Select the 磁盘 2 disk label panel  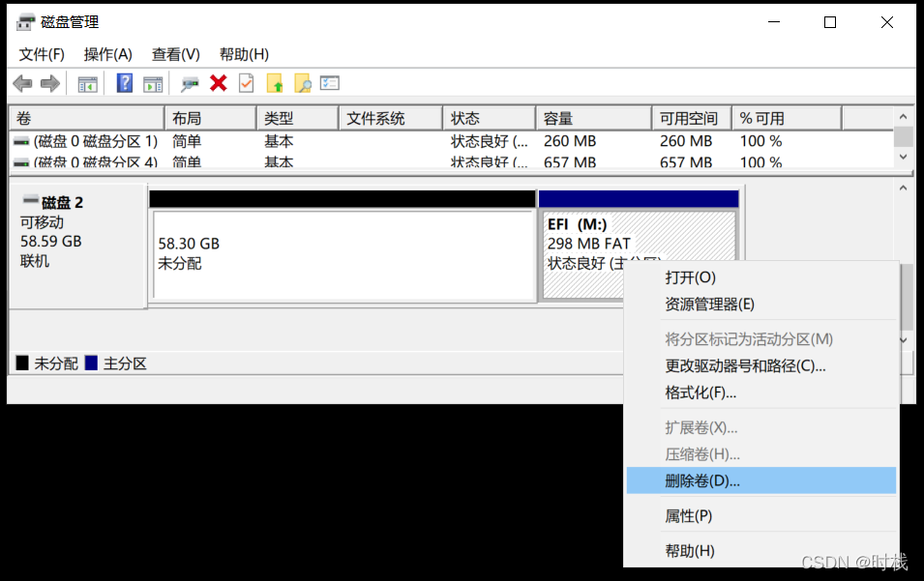click(77, 247)
